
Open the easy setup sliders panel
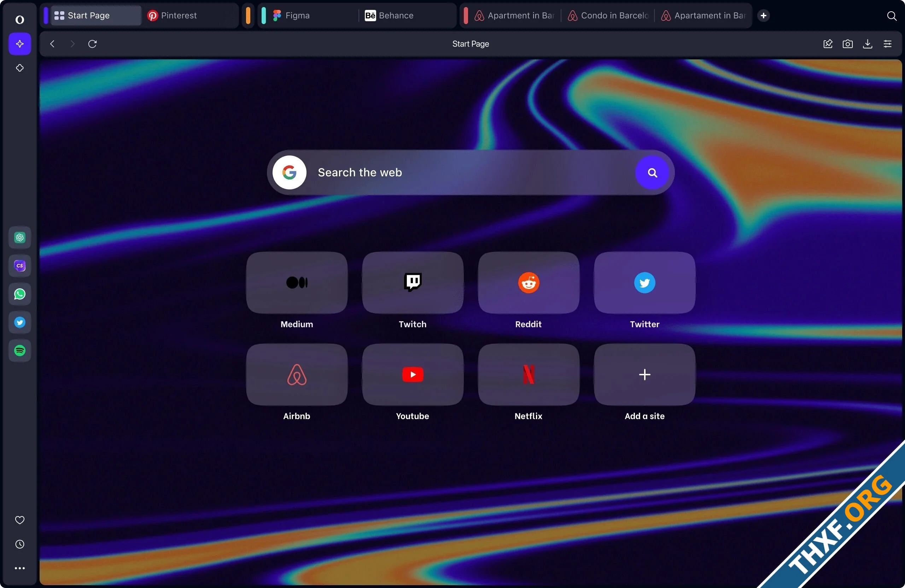[x=888, y=44]
